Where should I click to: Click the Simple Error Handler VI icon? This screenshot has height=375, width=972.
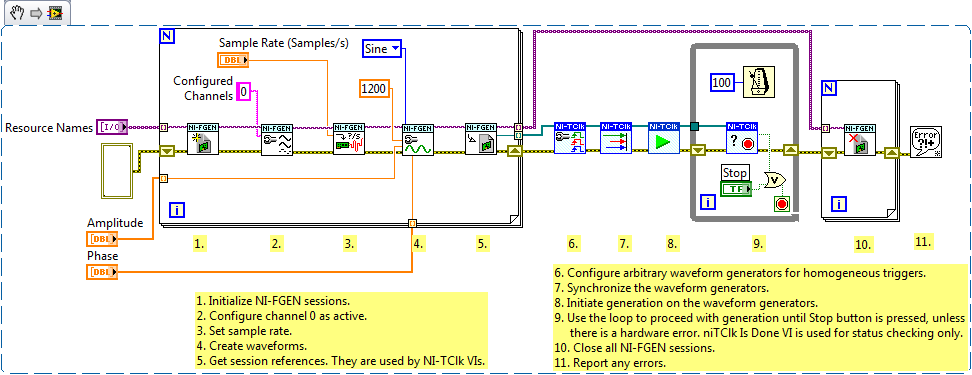(x=926, y=141)
